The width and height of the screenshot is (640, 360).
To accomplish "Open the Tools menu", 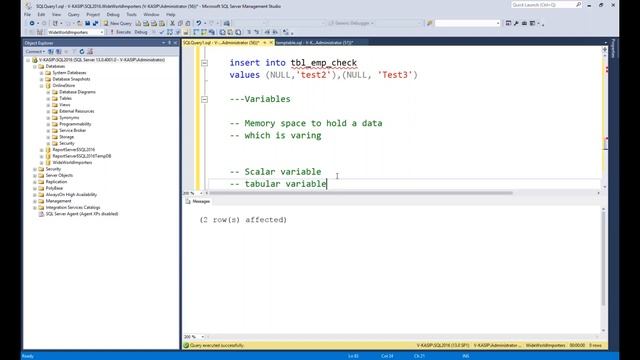I will pos(131,14).
